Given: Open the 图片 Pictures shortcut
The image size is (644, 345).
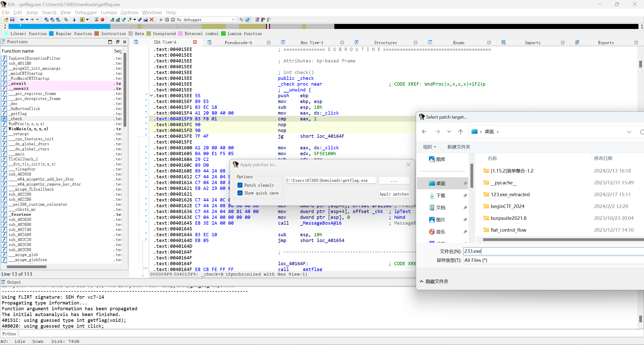Looking at the screenshot, I should tap(441, 220).
